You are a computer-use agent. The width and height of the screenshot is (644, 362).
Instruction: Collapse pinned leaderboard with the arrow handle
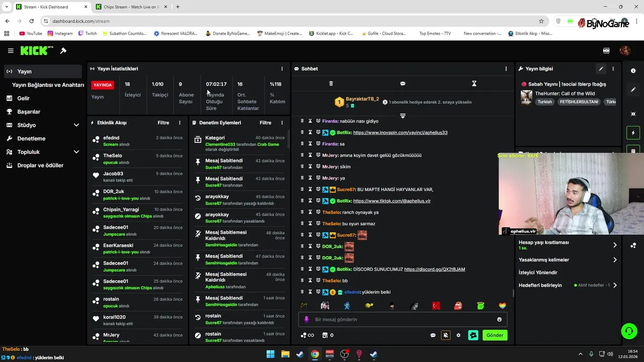[403, 116]
